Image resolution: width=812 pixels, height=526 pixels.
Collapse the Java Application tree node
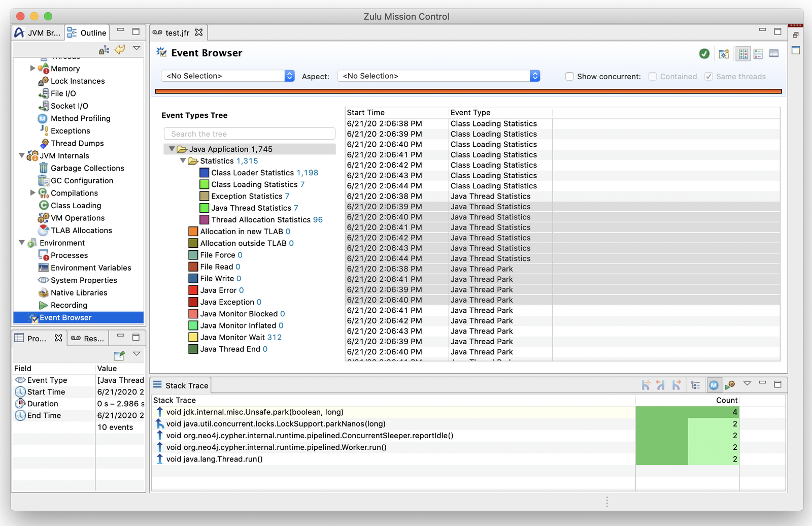[172, 149]
